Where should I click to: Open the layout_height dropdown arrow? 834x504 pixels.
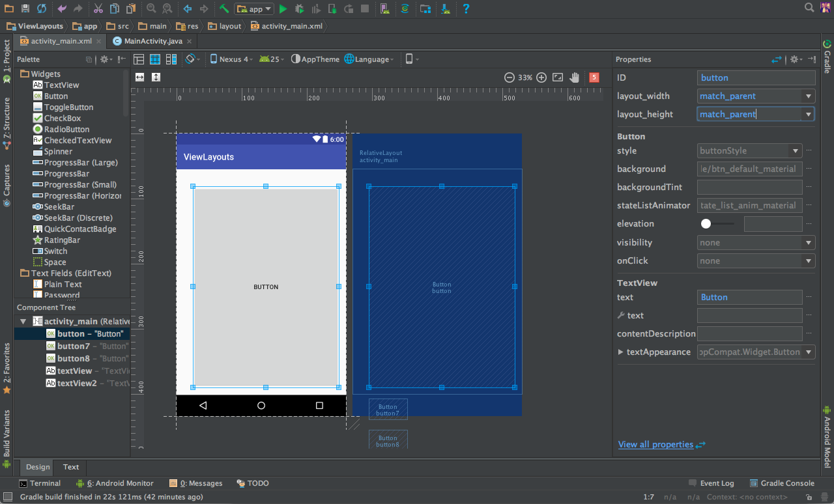809,114
